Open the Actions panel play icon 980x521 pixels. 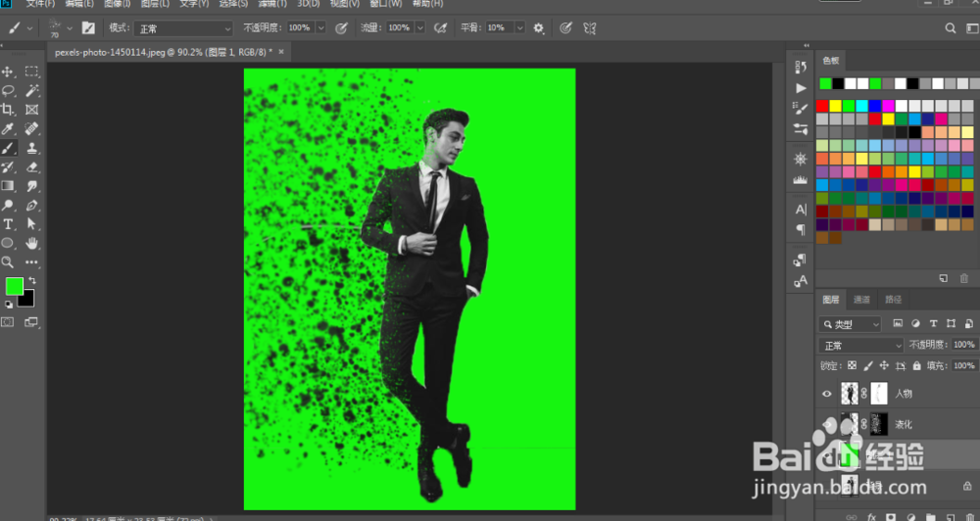tap(801, 88)
